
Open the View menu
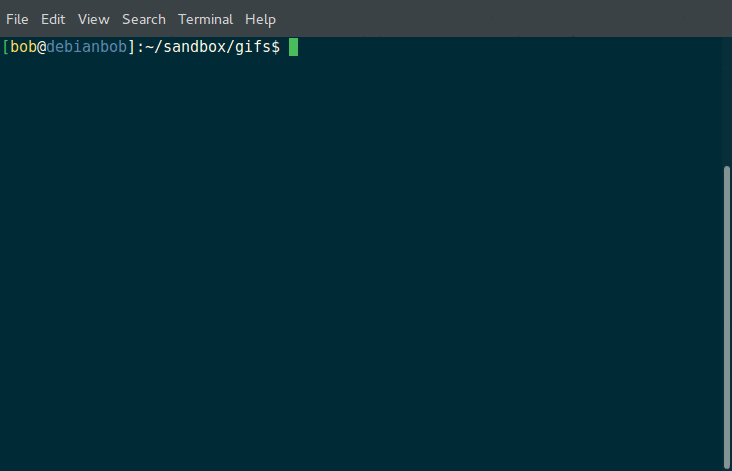click(x=93, y=20)
